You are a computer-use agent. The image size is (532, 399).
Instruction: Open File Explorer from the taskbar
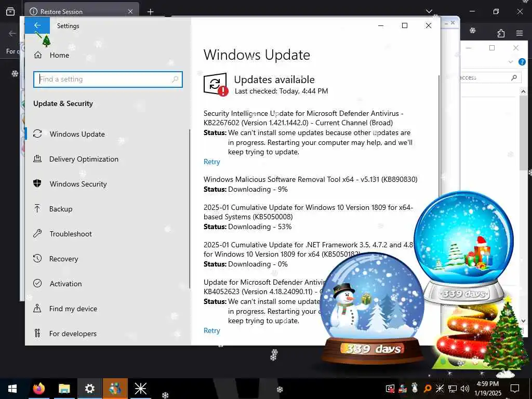(x=64, y=389)
